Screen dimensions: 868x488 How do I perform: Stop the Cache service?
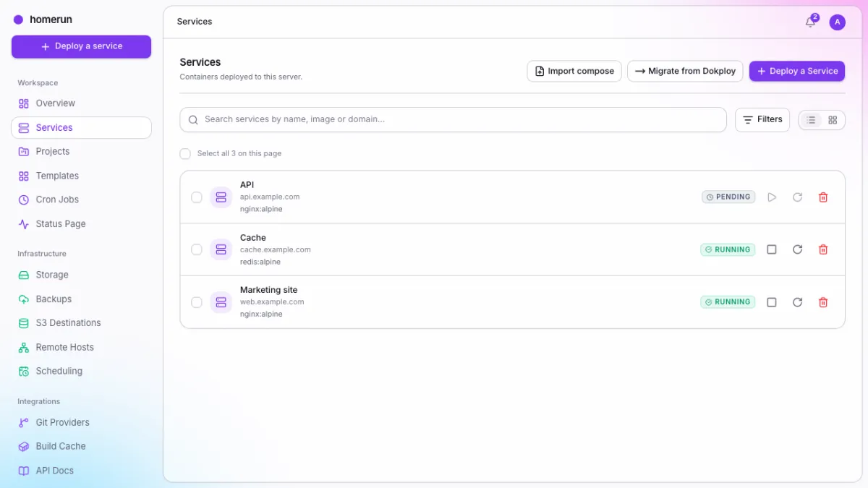(x=772, y=249)
